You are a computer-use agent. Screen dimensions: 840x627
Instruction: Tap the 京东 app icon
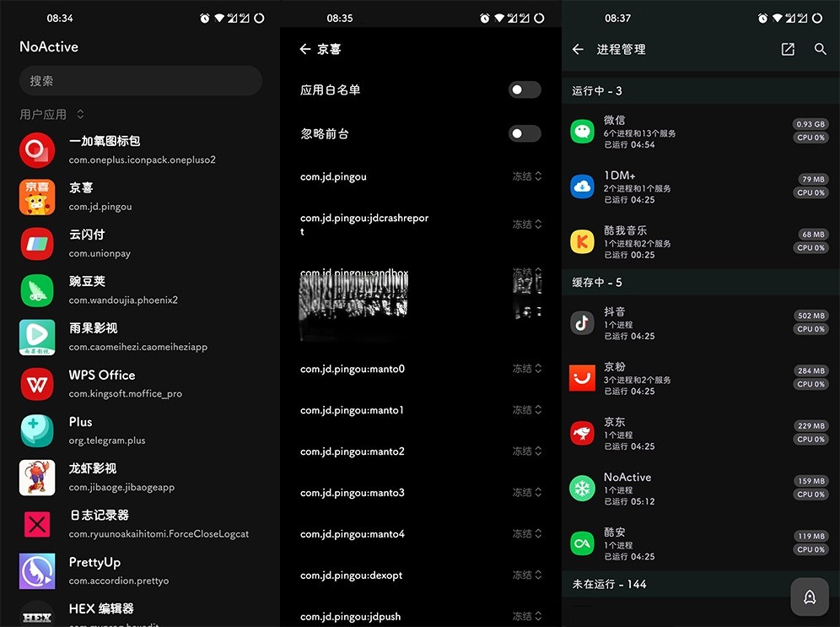pos(582,434)
